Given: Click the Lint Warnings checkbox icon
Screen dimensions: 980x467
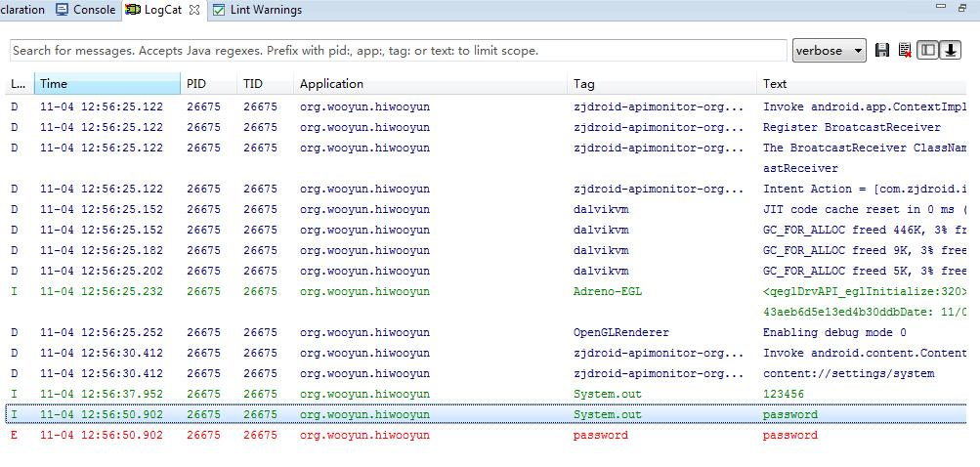Looking at the screenshot, I should coord(218,10).
